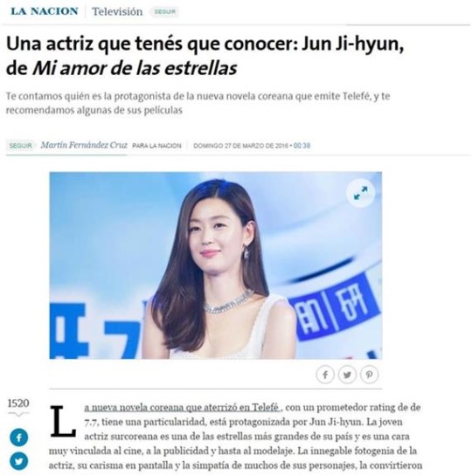The height and width of the screenshot is (476, 472).
Task: Open author link Martín Fernández Cruz
Action: (84, 145)
